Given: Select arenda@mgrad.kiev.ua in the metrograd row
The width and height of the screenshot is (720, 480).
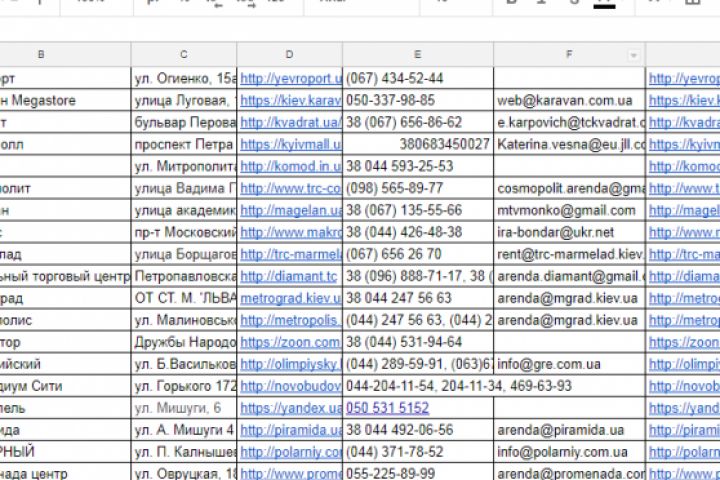Looking at the screenshot, I should (569, 299).
